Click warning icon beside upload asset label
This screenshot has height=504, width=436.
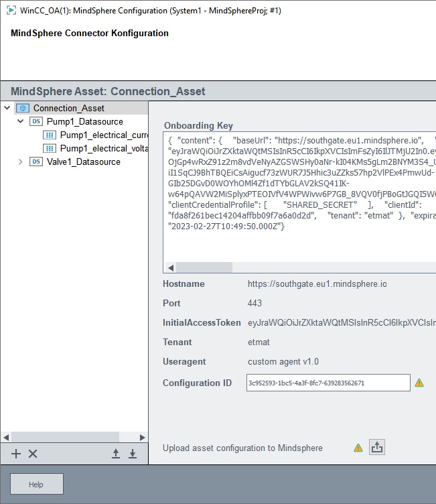click(358, 448)
